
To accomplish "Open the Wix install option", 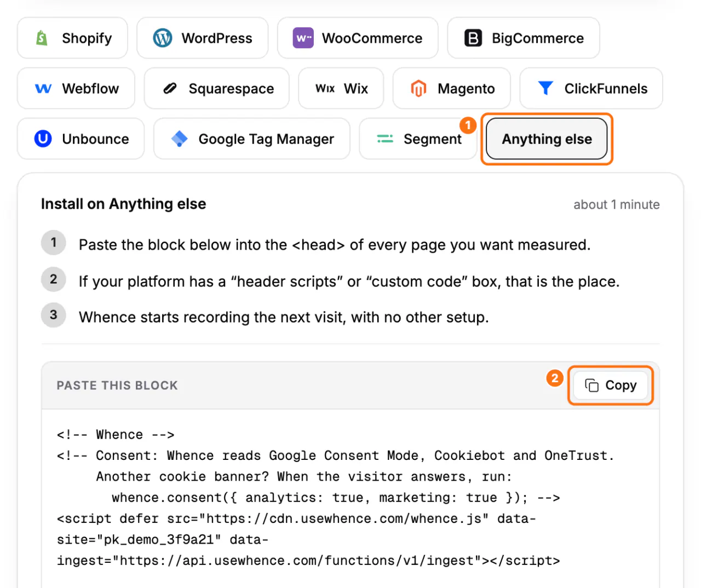I will (341, 88).
